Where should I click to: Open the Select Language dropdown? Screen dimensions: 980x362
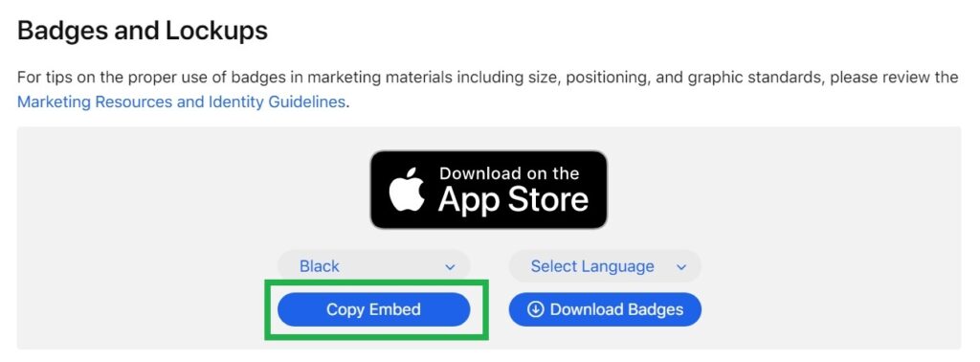coord(605,266)
